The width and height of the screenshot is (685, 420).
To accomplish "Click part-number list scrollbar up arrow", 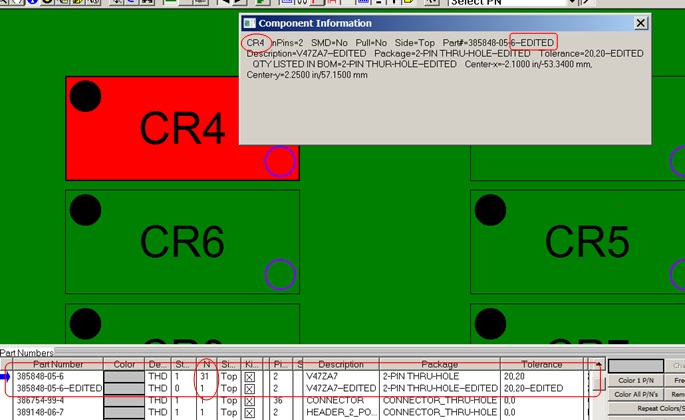I will 599,364.
